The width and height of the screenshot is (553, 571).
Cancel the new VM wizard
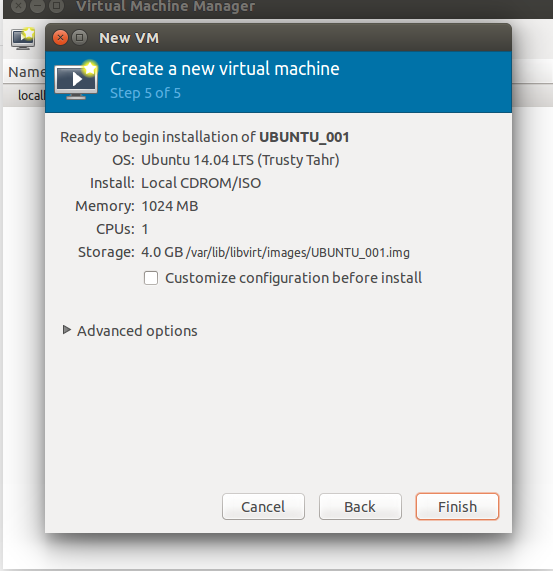tap(263, 507)
